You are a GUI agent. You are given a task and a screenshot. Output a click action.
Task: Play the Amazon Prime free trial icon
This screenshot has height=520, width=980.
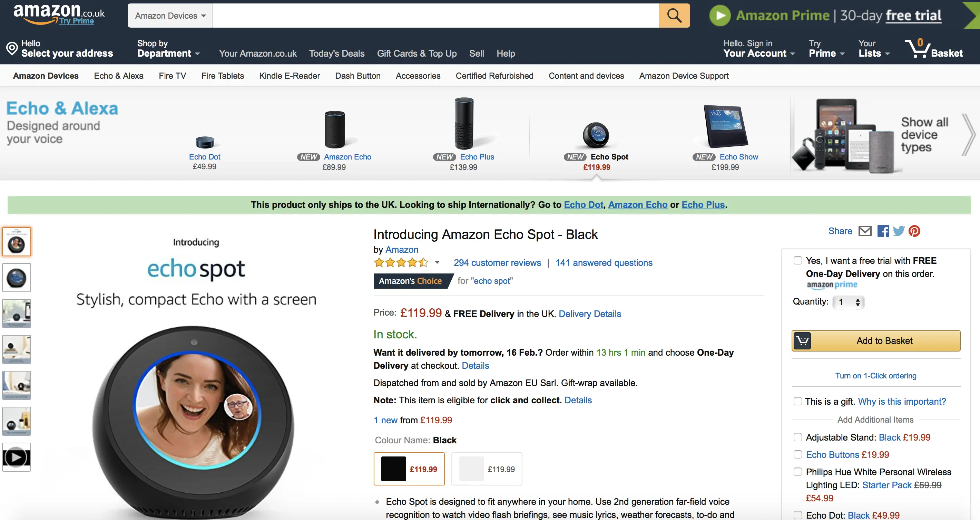click(x=719, y=16)
